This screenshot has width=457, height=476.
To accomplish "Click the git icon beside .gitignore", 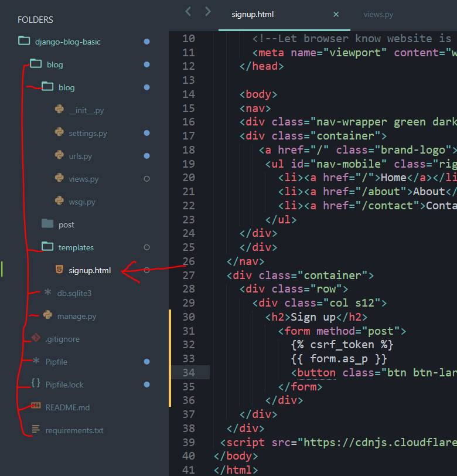I will 36,339.
